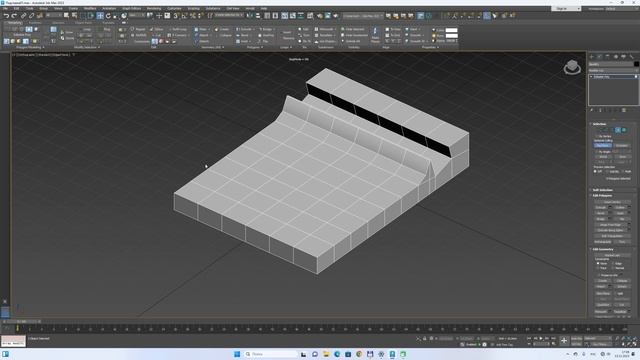The width and height of the screenshot is (640, 360).
Task: Open the Render Setup dialog icon
Action: (x=320, y=16)
